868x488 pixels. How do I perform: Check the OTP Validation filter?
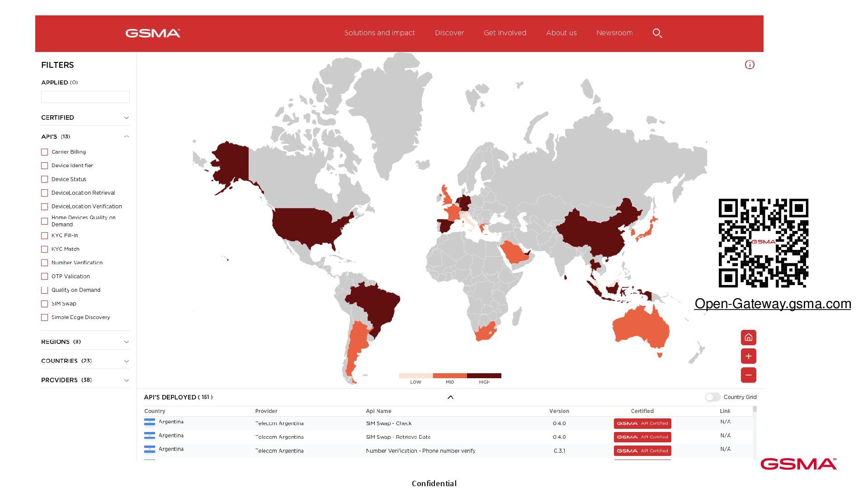tap(45, 277)
